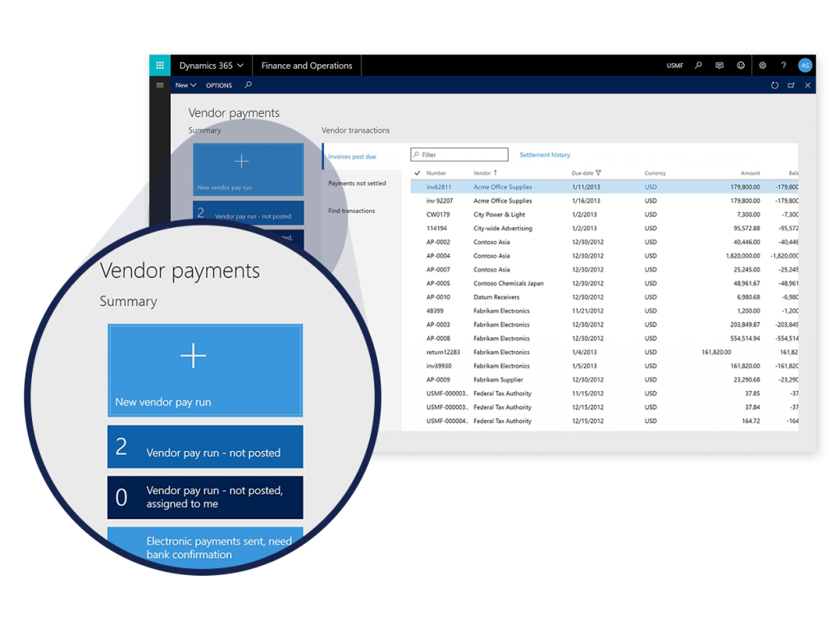
Task: Expand the Dynamics 365 dropdown
Action: [211, 66]
